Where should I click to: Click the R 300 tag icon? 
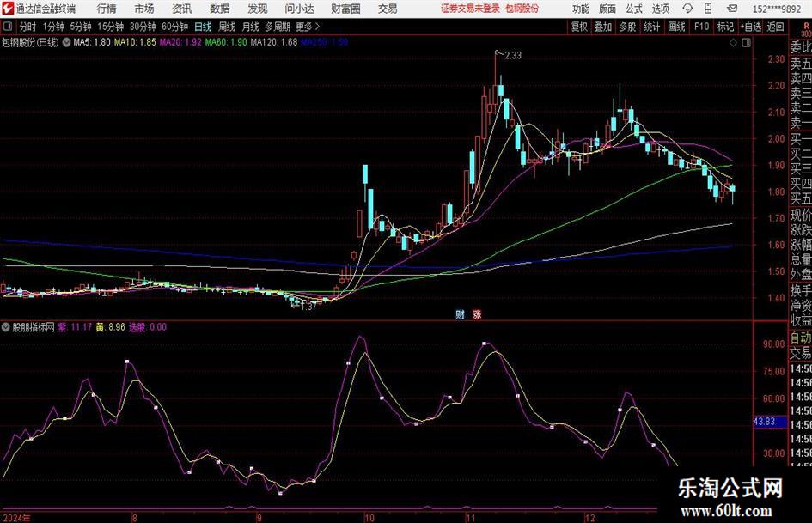coord(806,29)
